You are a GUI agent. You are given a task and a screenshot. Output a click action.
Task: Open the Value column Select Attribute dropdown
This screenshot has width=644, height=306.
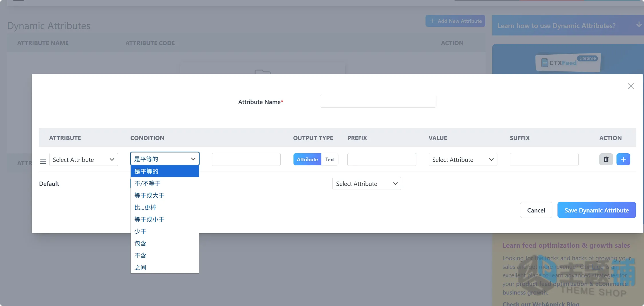[463, 160]
